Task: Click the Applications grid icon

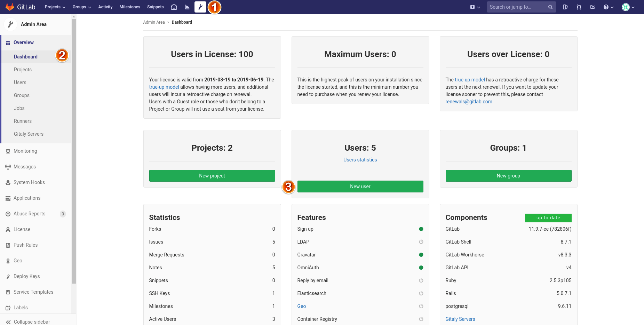Action: (x=8, y=198)
